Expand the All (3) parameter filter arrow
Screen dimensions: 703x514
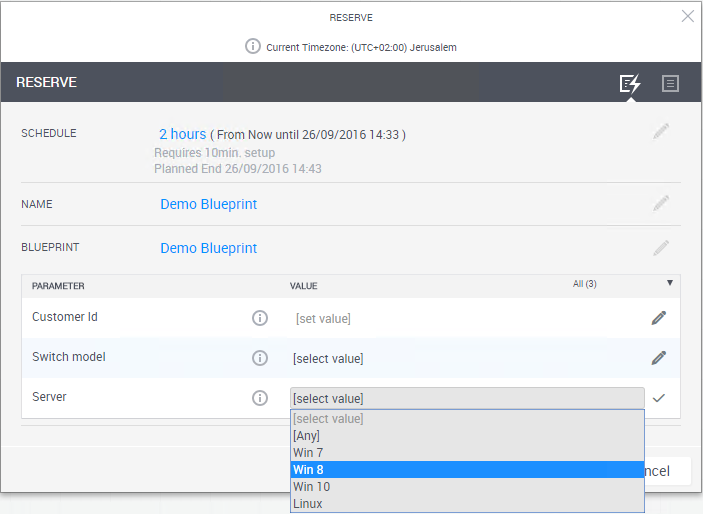(x=669, y=284)
